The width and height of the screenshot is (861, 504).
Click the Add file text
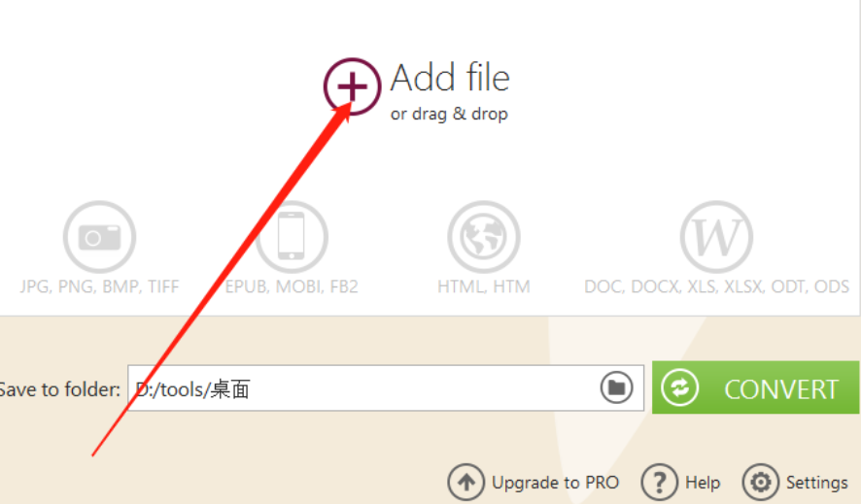pos(450,78)
